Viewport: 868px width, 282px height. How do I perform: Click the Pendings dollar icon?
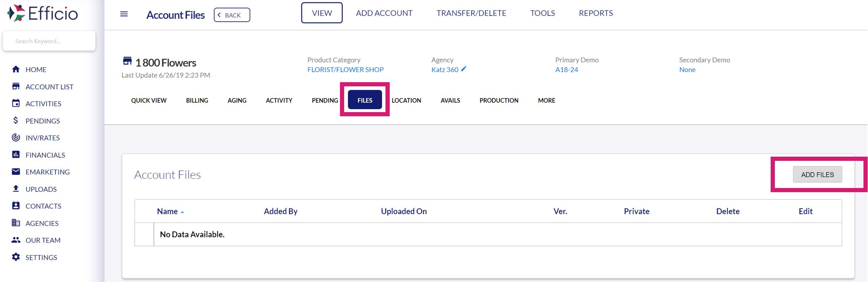(16, 120)
